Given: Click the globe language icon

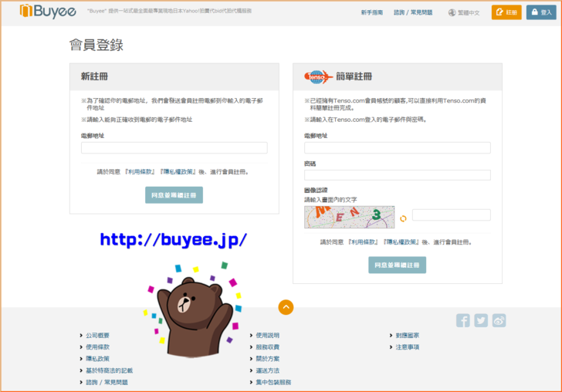Looking at the screenshot, I should (x=452, y=12).
